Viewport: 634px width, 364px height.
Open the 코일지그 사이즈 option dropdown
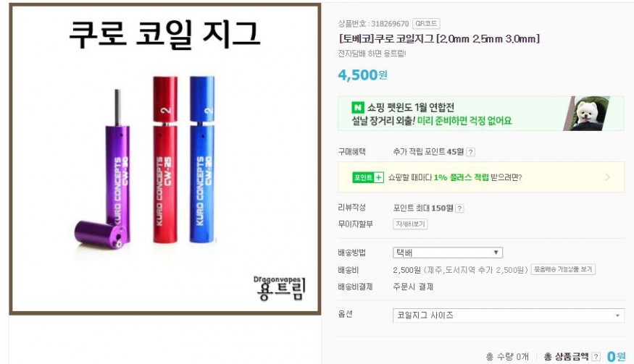coord(508,316)
